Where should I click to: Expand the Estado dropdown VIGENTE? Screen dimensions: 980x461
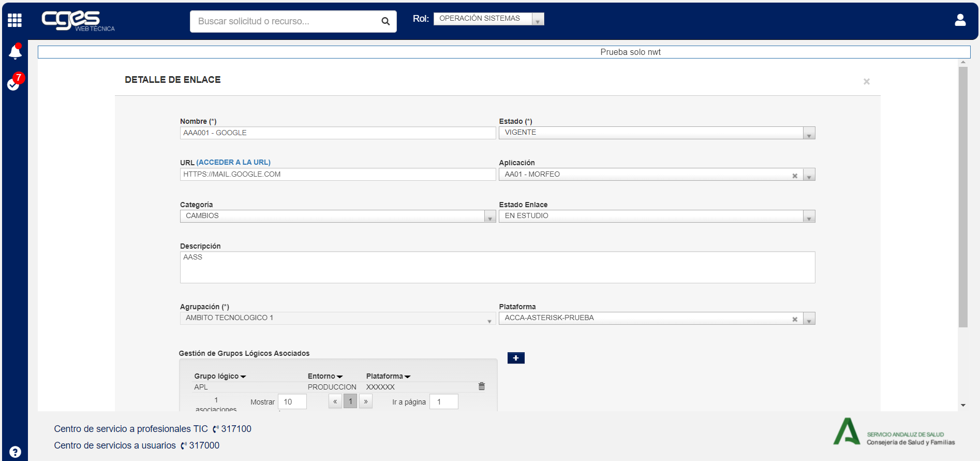pyautogui.click(x=657, y=133)
